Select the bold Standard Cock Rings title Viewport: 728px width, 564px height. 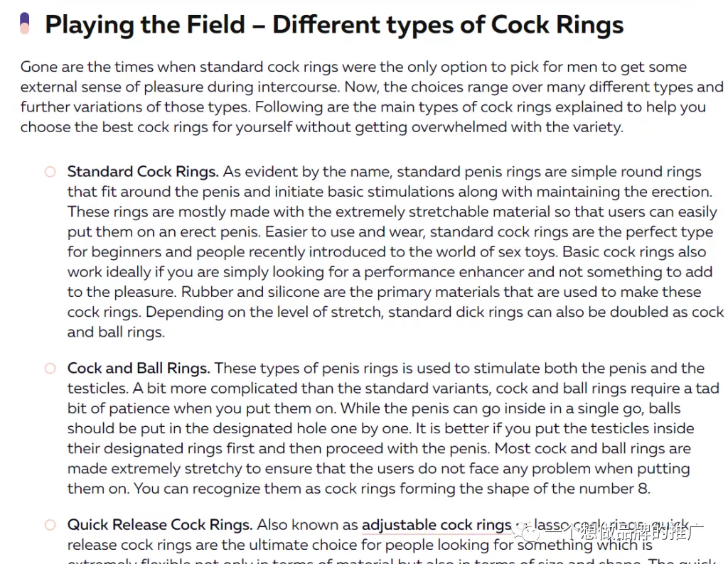pyautogui.click(x=143, y=172)
